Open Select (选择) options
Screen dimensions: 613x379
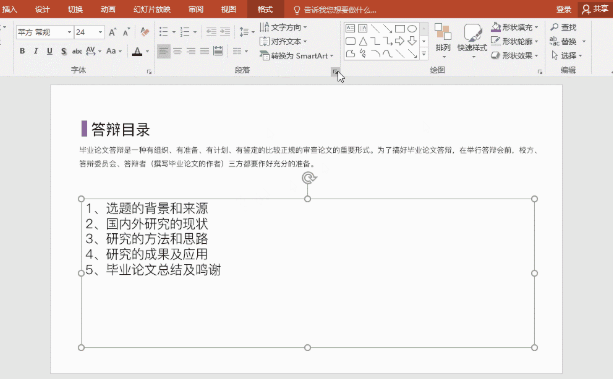566,56
